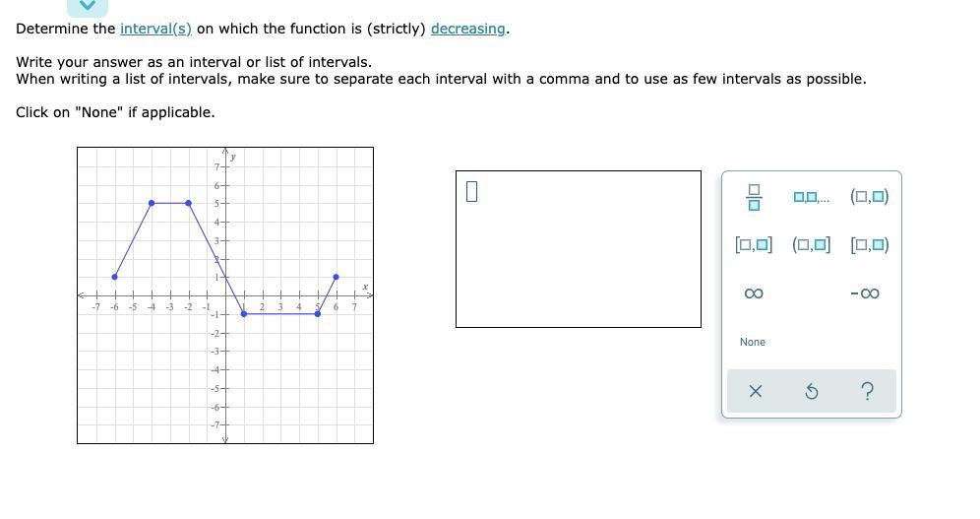Clear the answer with X button

(x=755, y=392)
